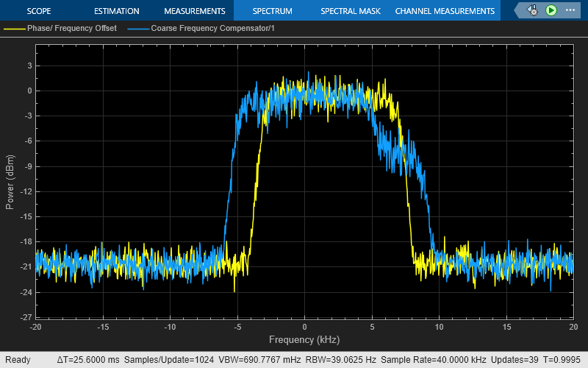Image resolution: width=588 pixels, height=368 pixels.
Task: Switch to the SCOPE tab
Action: click(39, 11)
